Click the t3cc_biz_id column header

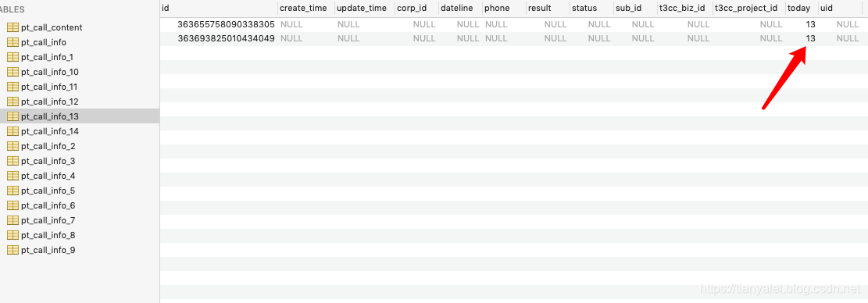pos(684,8)
